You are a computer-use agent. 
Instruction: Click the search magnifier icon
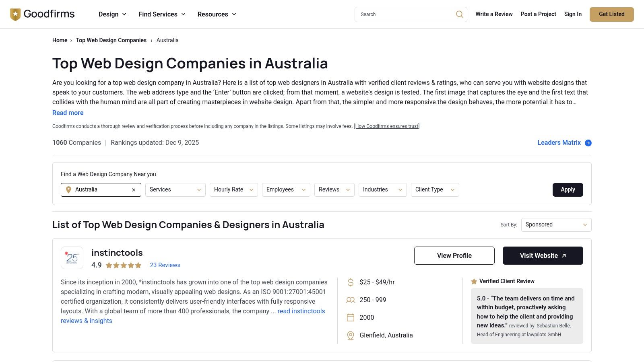(459, 14)
